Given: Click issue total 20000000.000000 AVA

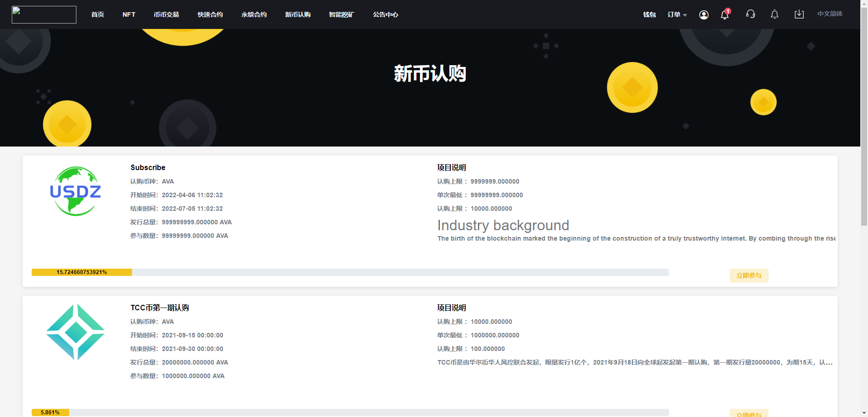Looking at the screenshot, I should (x=195, y=363).
